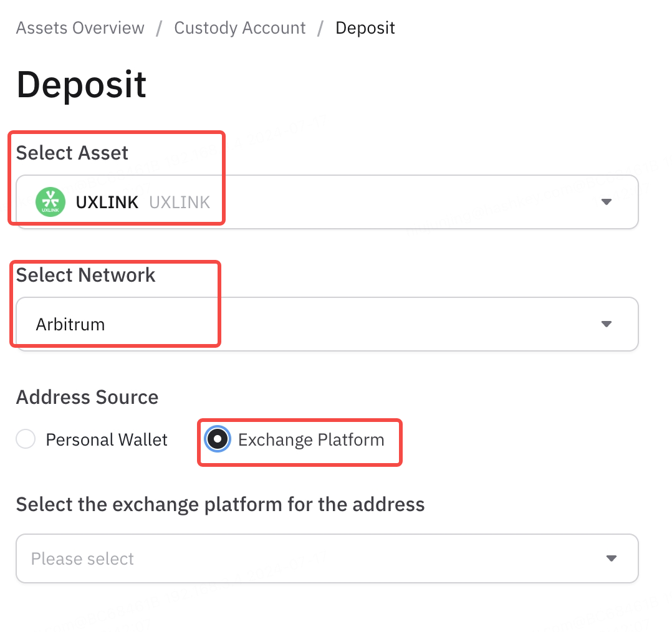The height and width of the screenshot is (632, 672).
Task: Go to Assets Overview breadcrumb
Action: [x=80, y=28]
